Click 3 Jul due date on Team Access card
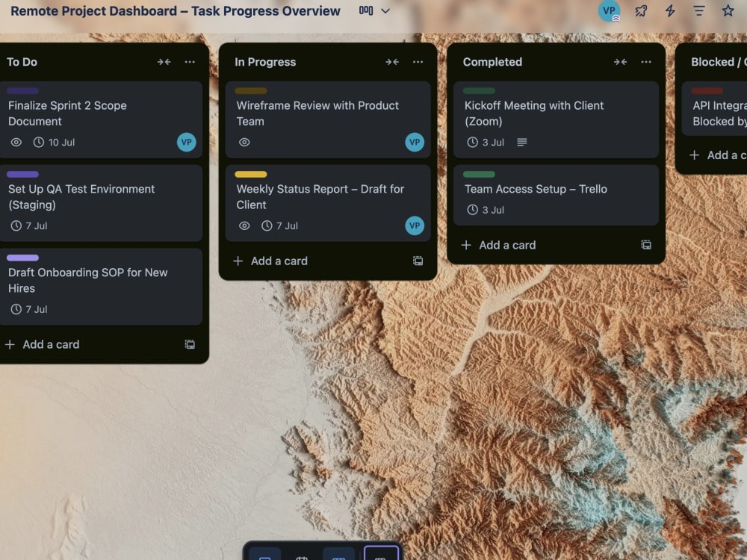This screenshot has width=747, height=560. (x=486, y=210)
